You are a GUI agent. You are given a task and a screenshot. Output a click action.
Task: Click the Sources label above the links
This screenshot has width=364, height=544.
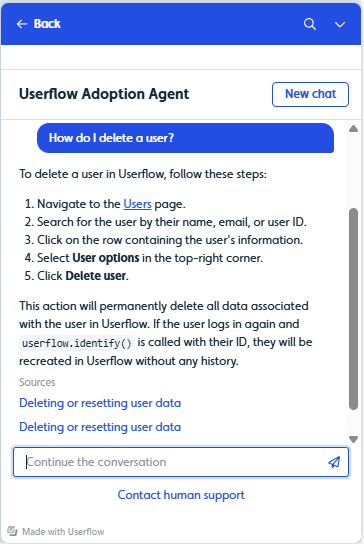[x=37, y=382]
